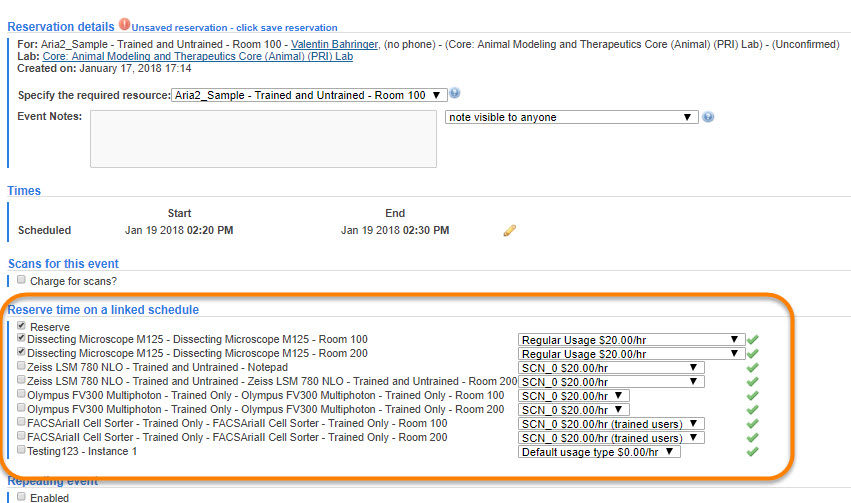Open usage dropdown for Dissecting Microscope Room 200
851x503 pixels.
(x=632, y=354)
